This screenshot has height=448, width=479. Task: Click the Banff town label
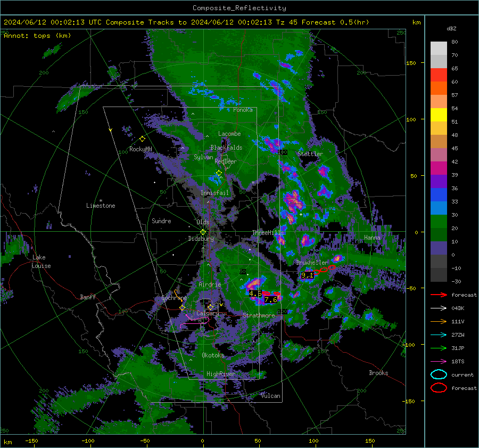(88, 297)
